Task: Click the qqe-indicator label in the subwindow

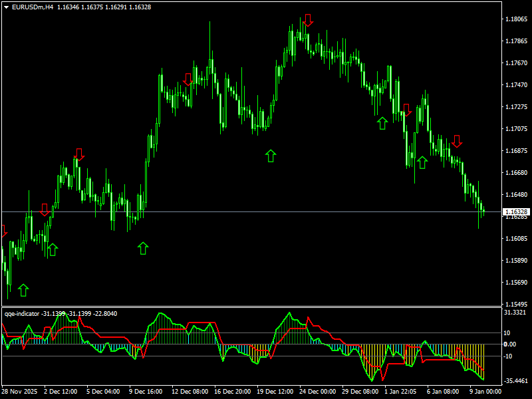Action: coord(22,314)
